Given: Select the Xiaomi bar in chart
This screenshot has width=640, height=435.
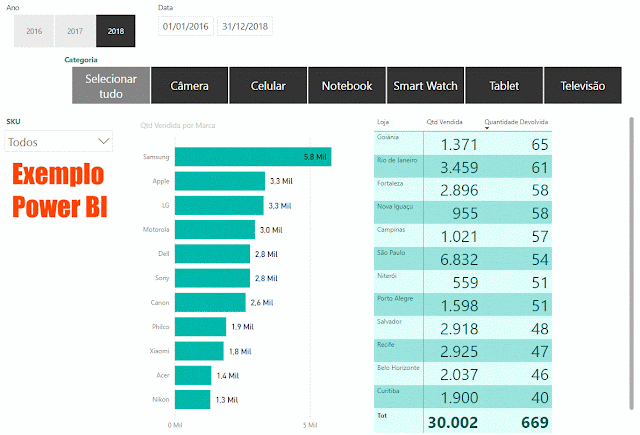Looking at the screenshot, I should [x=199, y=351].
